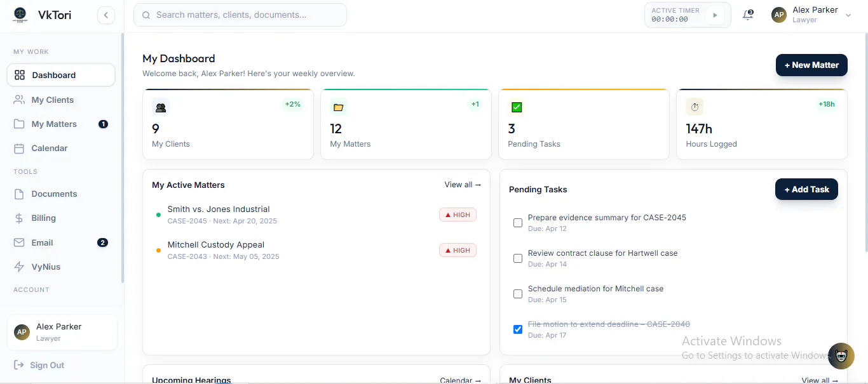Click the Calendar link in Upcoming Hearings

pyautogui.click(x=461, y=380)
